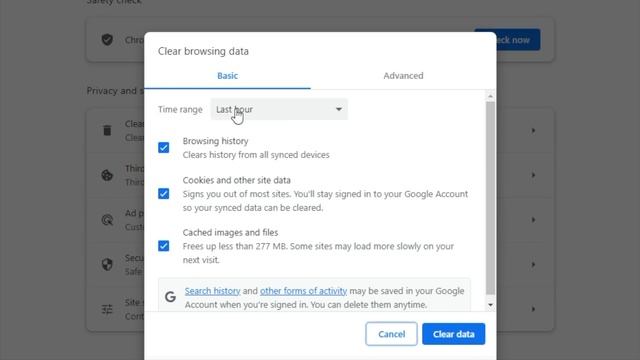The image size is (640, 360).
Task: Click the dialog scrollbar up arrow
Action: (x=490, y=96)
